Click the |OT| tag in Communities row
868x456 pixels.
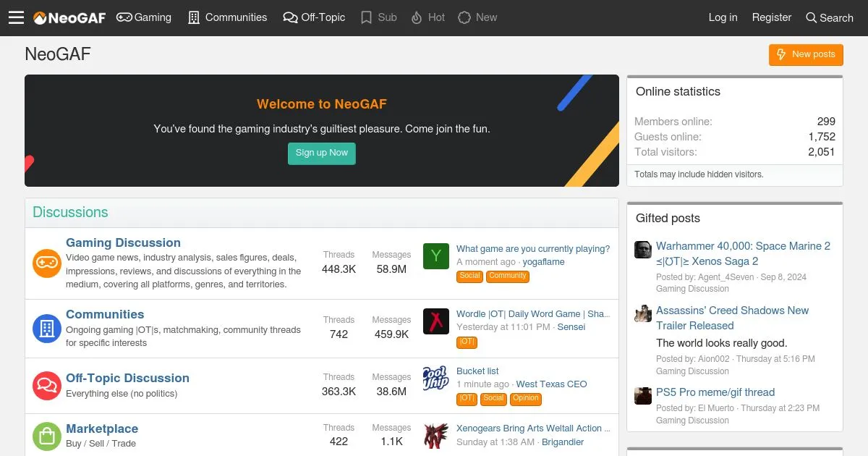pyautogui.click(x=467, y=342)
